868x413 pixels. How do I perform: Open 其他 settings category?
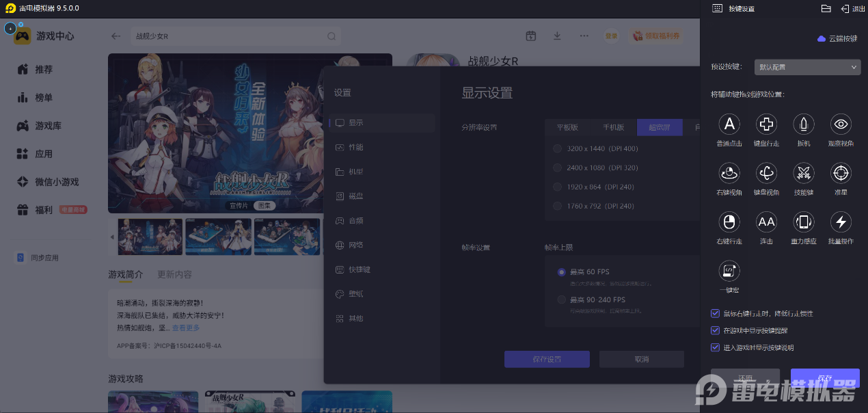pyautogui.click(x=381, y=319)
